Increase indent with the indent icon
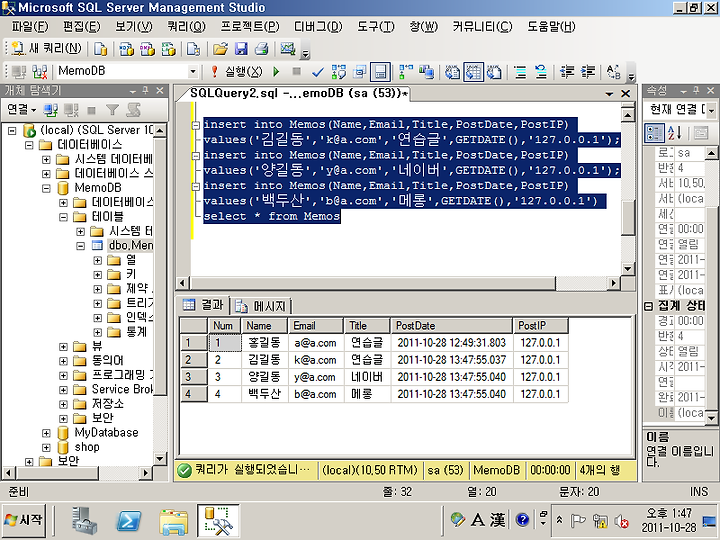Viewport: 720px width, 540px height. coord(588,72)
